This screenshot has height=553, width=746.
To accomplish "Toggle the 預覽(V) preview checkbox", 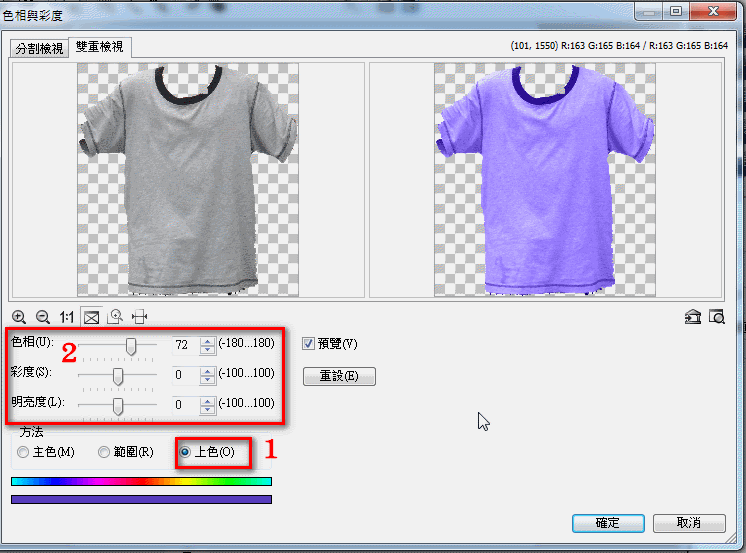I will 309,344.
